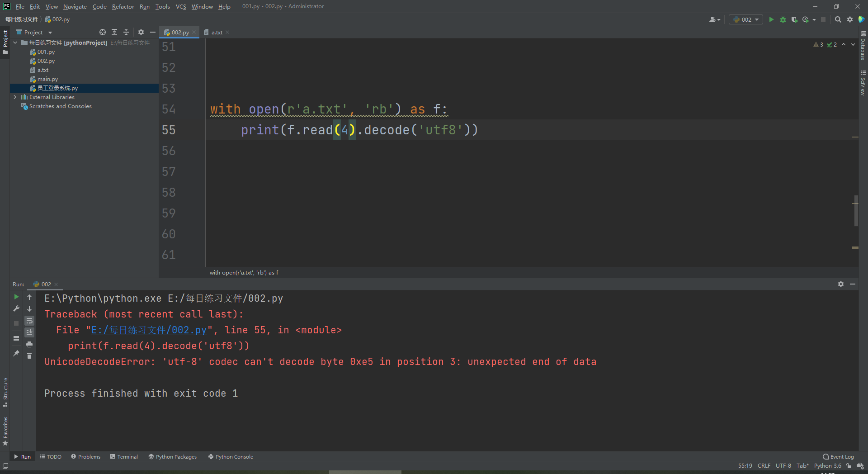Toggle read-only lock in status bar
Viewport: 868px width, 474px height.
coord(849,466)
